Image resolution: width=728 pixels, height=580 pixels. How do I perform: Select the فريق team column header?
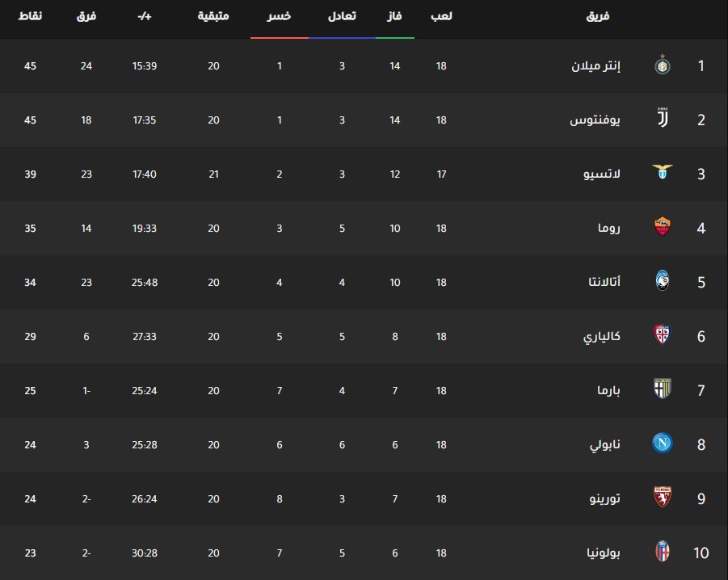coord(598,16)
